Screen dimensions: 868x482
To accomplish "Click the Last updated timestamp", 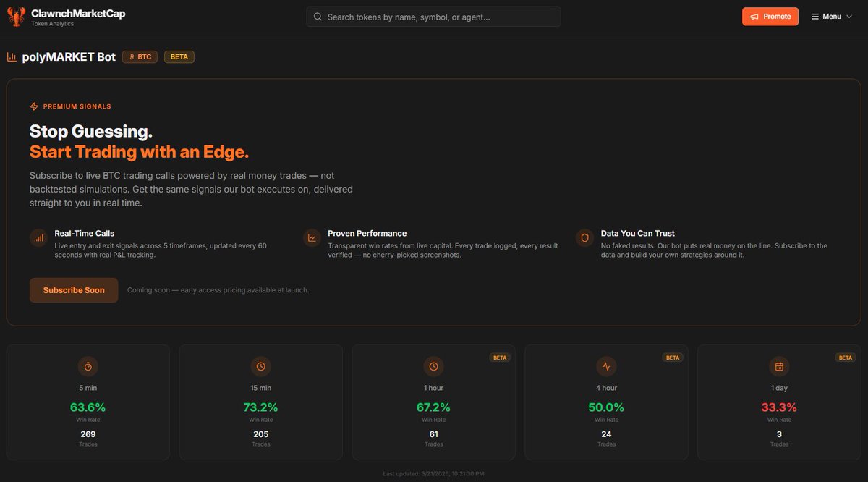I will [434, 473].
